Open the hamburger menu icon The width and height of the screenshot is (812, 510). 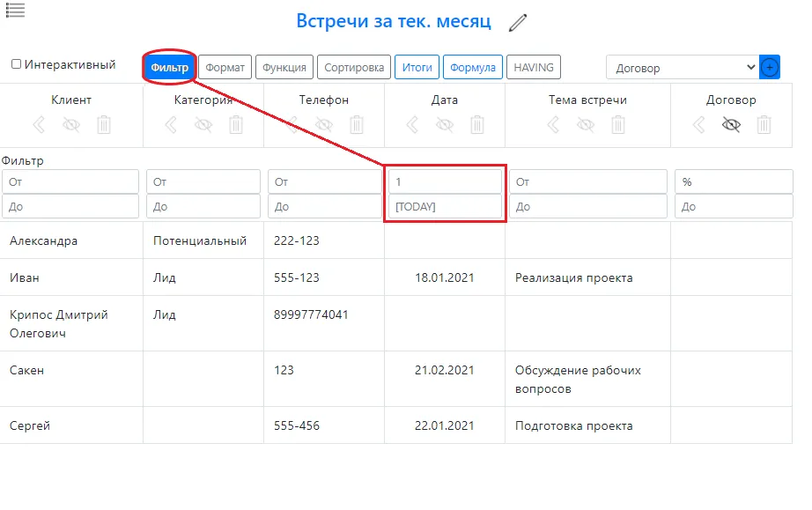click(x=15, y=10)
